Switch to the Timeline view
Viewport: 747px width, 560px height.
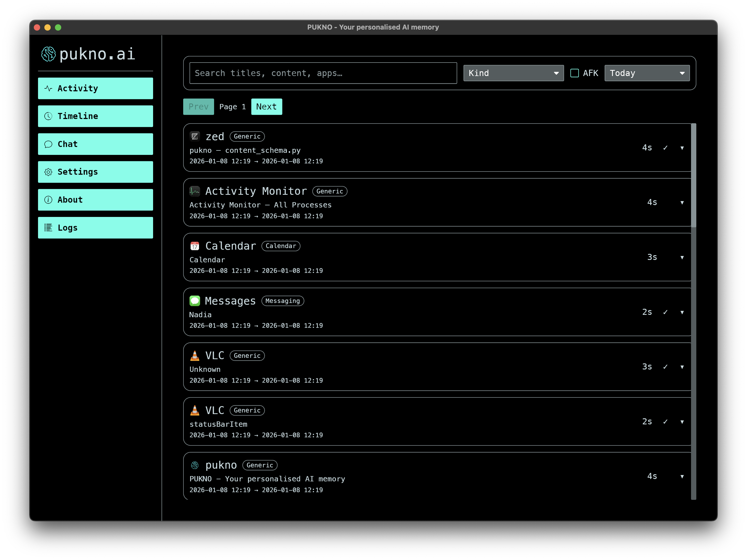[x=95, y=116]
